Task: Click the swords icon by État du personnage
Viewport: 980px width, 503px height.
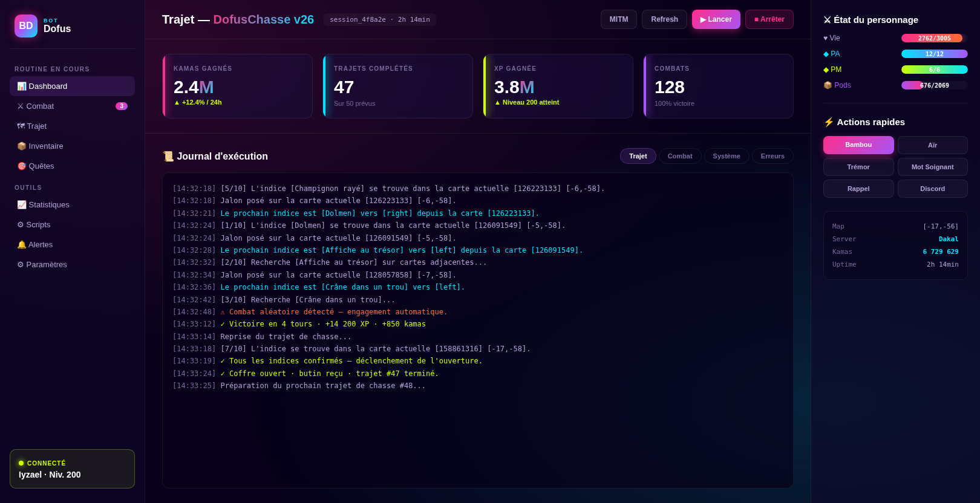Action: tap(827, 20)
